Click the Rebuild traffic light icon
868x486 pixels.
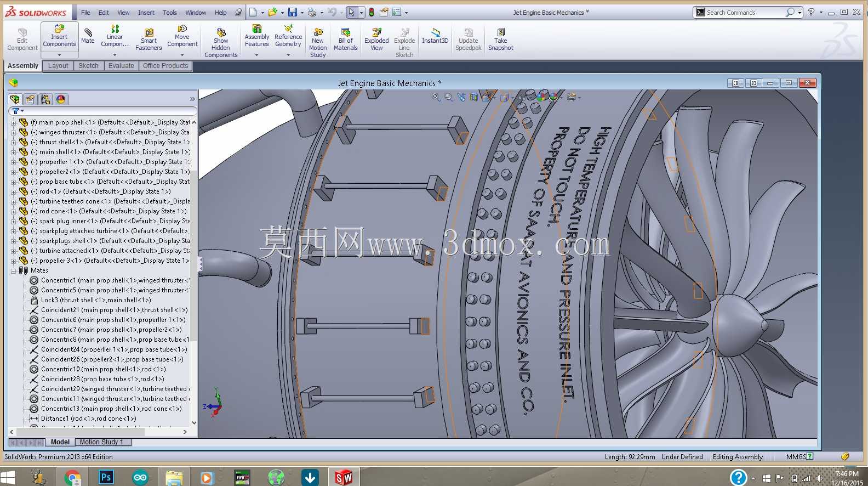pyautogui.click(x=372, y=12)
